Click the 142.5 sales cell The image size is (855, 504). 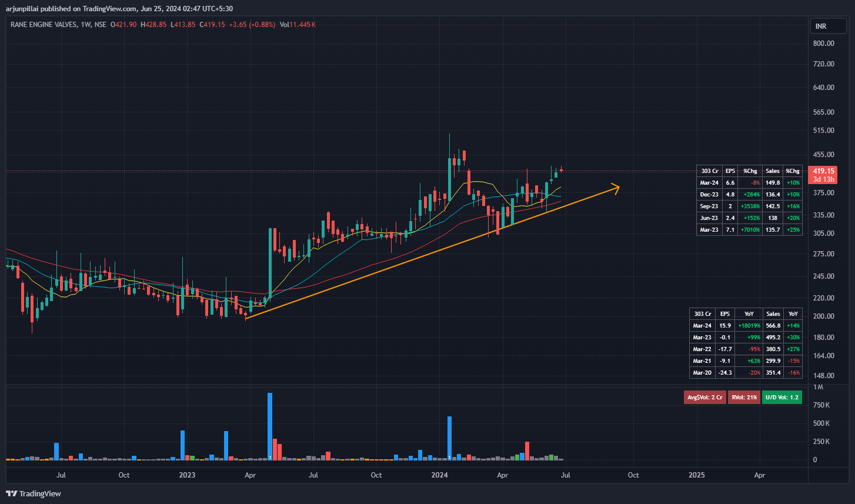point(773,206)
